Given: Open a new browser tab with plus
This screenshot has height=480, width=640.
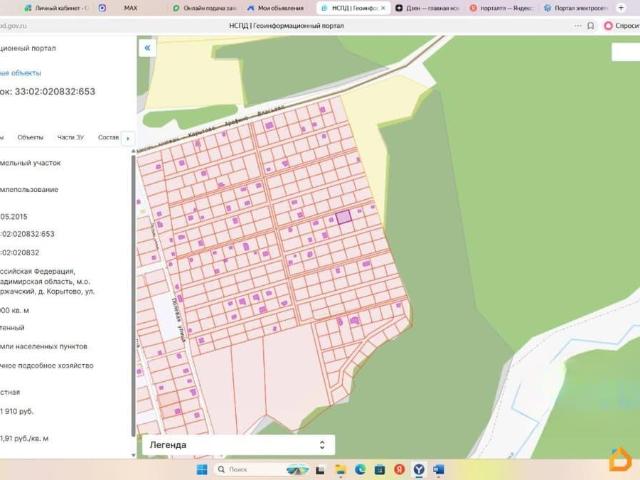Looking at the screenshot, I should [x=621, y=8].
